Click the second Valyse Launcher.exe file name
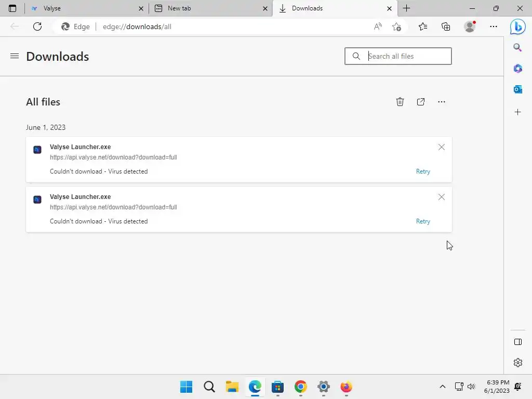 [81, 197]
